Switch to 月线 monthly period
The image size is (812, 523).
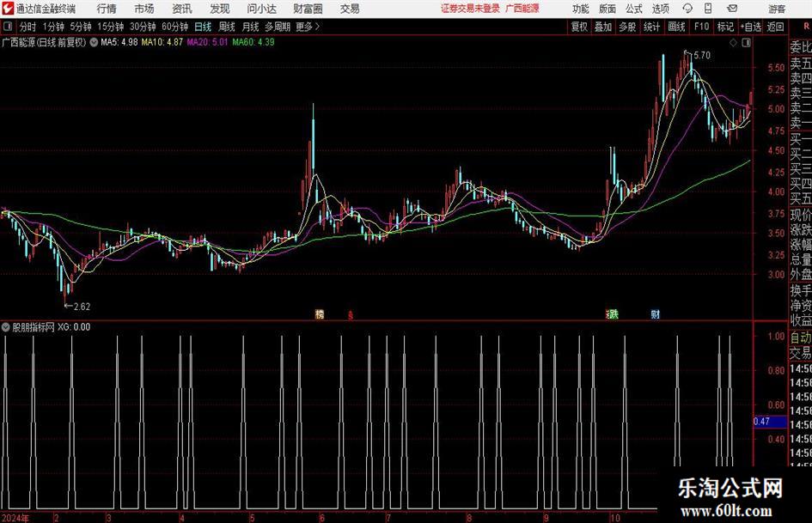click(251, 27)
